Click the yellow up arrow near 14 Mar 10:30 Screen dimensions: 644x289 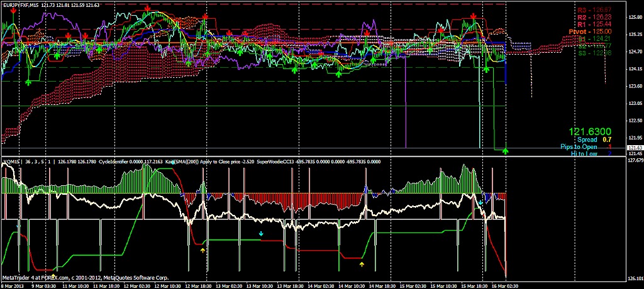click(x=361, y=264)
